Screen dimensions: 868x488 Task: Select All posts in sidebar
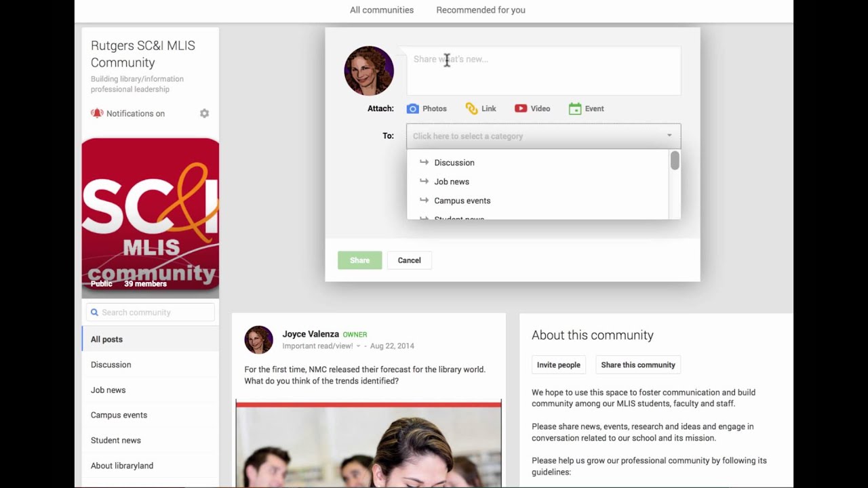pos(151,340)
